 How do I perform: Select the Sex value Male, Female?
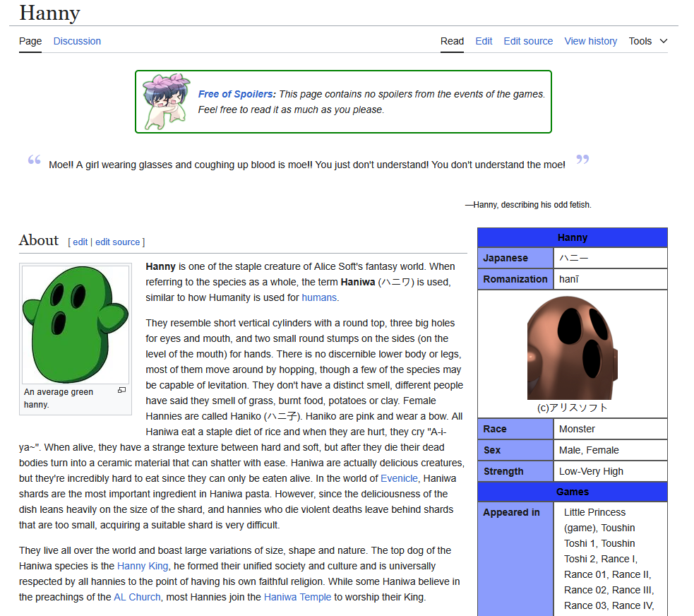tap(589, 451)
